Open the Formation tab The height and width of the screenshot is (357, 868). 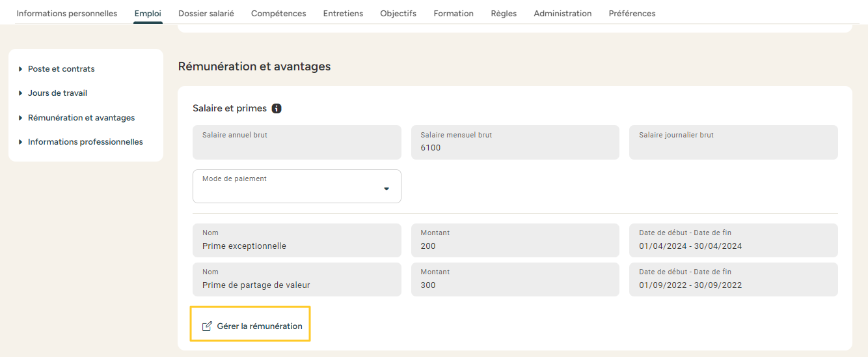pos(454,14)
